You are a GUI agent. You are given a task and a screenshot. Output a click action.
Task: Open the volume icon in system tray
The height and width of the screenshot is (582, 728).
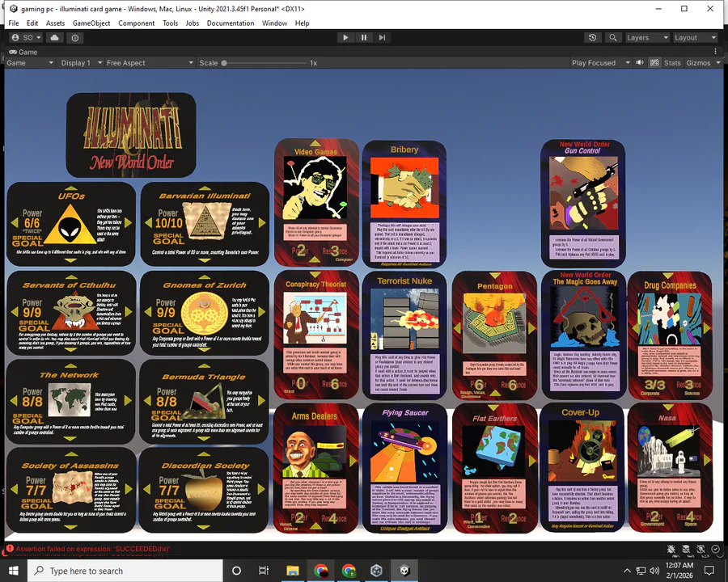click(654, 571)
